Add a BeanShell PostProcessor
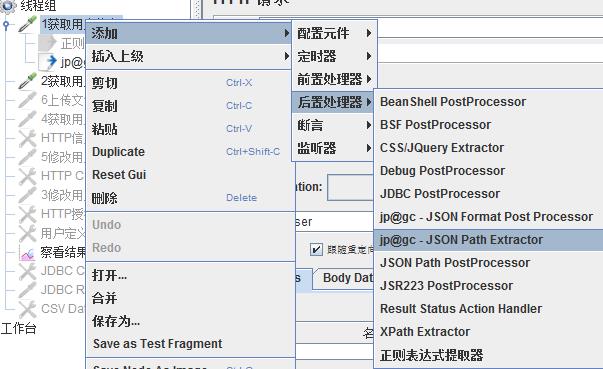603x369 pixels. tap(488, 102)
